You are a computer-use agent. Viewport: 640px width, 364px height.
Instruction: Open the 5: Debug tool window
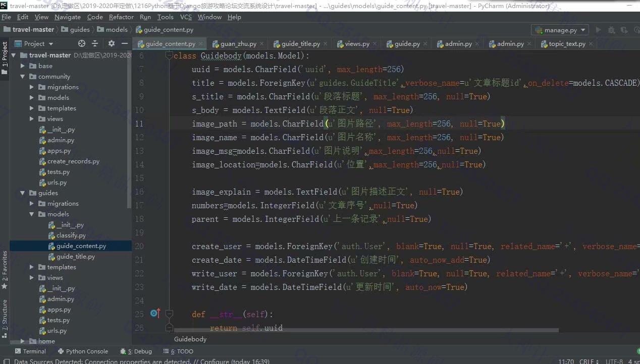[136, 351]
